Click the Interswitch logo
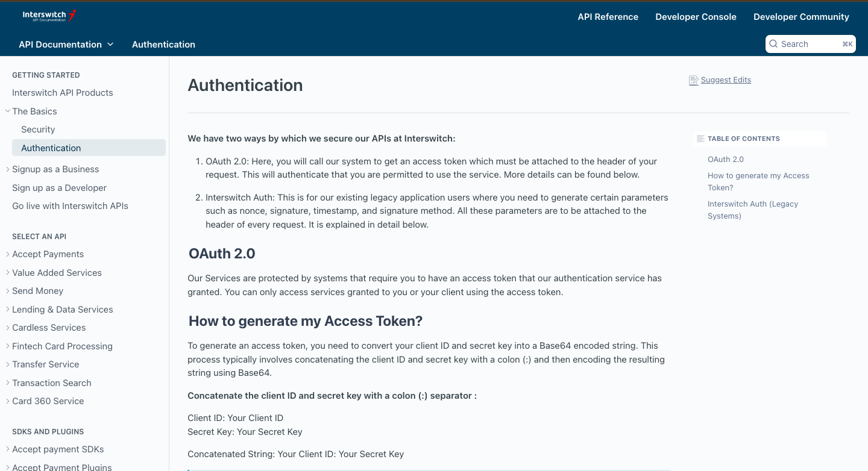868x471 pixels. click(49, 16)
